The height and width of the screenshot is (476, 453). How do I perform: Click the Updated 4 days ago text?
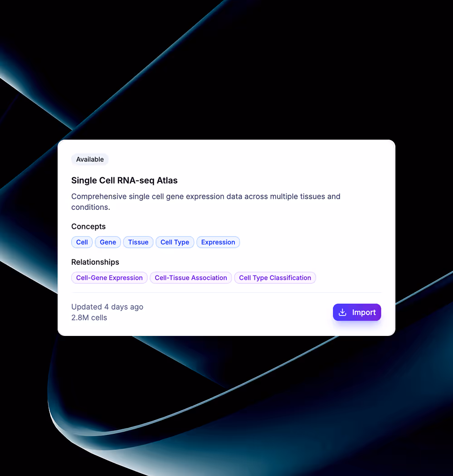(x=107, y=307)
